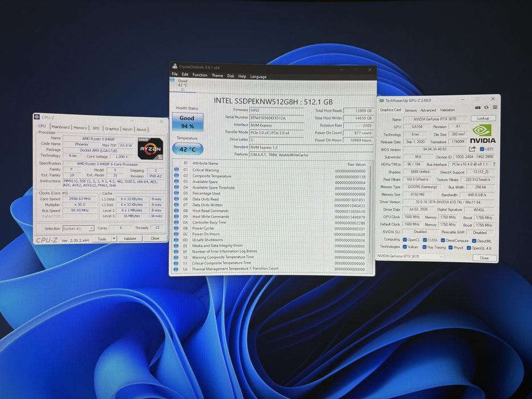Viewport: 532px width, 399px height.
Task: Click the Firmware field showing HPS1
Action: click(x=277, y=110)
